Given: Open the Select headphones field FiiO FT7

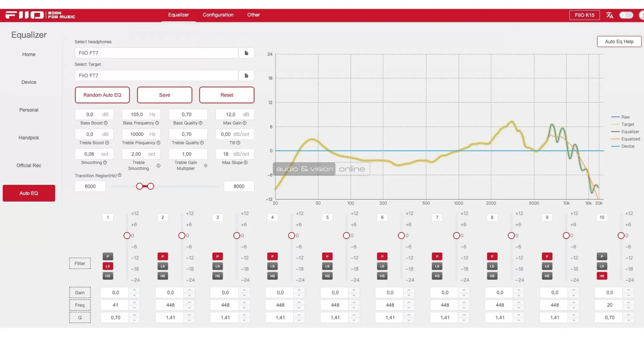Looking at the screenshot, I should coord(156,53).
